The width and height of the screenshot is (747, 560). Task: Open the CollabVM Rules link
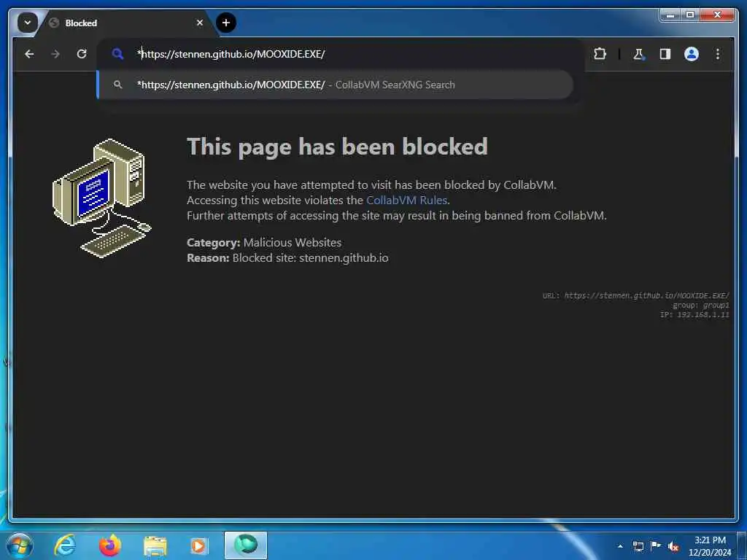(406, 200)
